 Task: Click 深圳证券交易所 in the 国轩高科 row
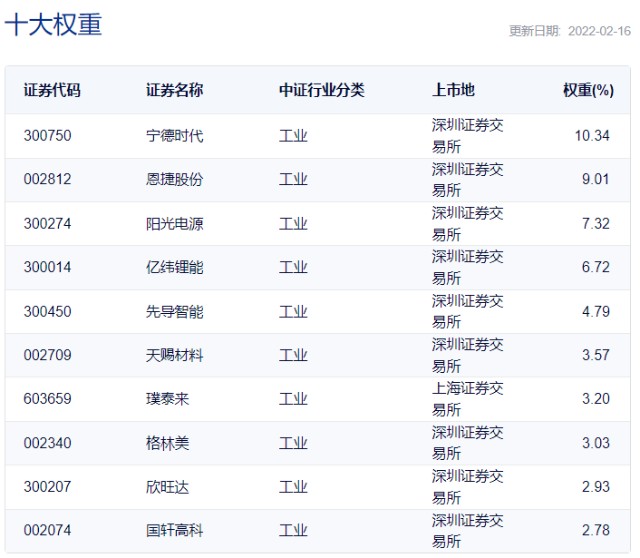coord(467,531)
